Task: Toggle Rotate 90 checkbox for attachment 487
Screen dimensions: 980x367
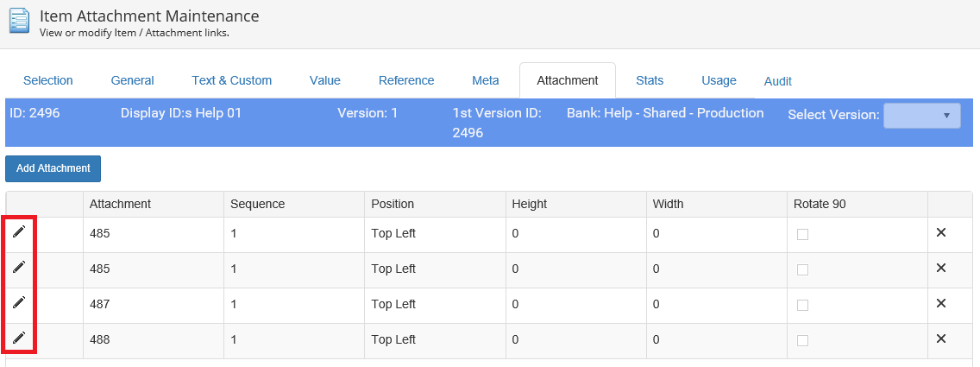Action: pyautogui.click(x=802, y=305)
